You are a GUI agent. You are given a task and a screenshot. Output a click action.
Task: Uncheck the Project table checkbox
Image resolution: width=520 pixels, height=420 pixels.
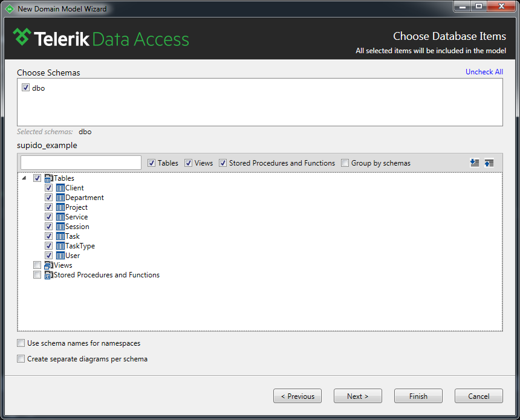(x=49, y=207)
